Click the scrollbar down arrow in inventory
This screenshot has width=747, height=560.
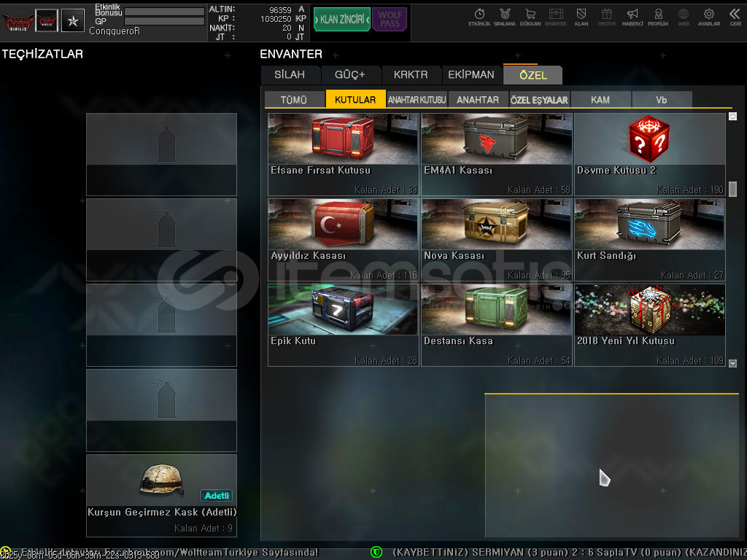coord(732,363)
